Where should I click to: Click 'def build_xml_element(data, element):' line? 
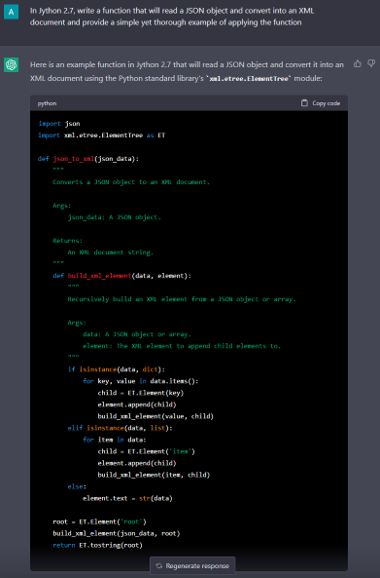(122, 276)
